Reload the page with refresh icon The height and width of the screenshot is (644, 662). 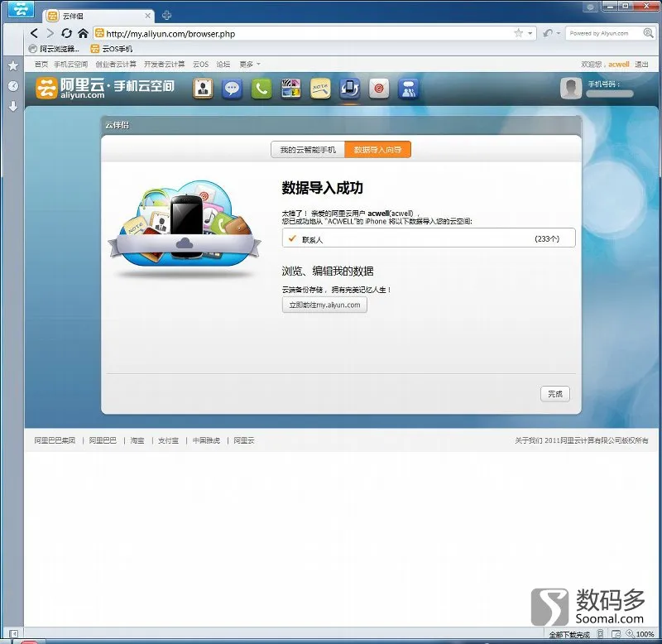click(66, 33)
